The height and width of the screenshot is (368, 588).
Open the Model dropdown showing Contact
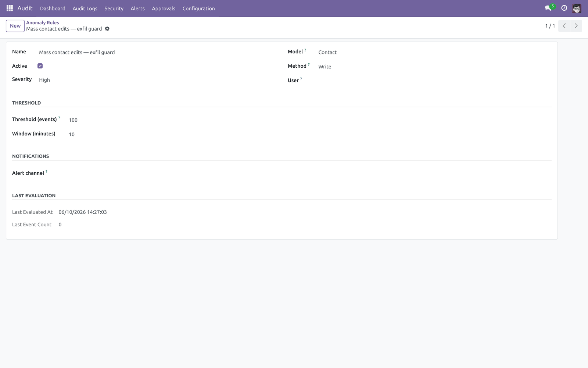[435, 52]
